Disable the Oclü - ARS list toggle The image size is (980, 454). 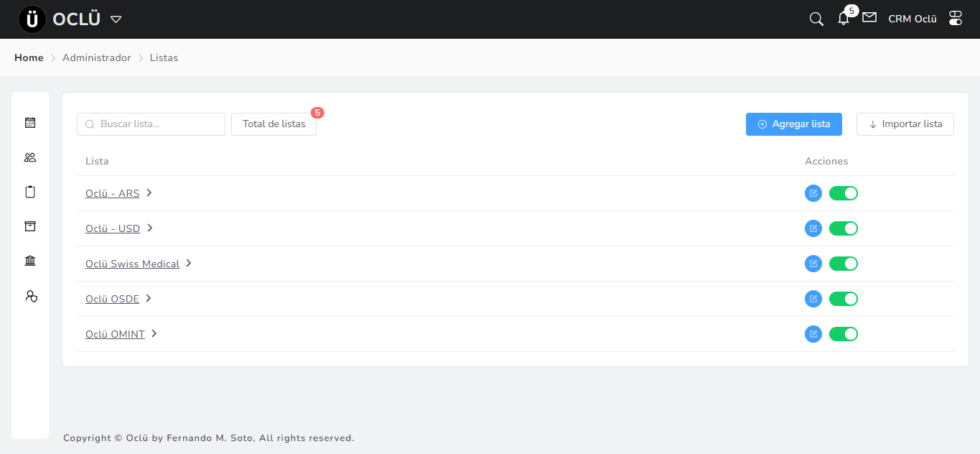[x=844, y=193]
